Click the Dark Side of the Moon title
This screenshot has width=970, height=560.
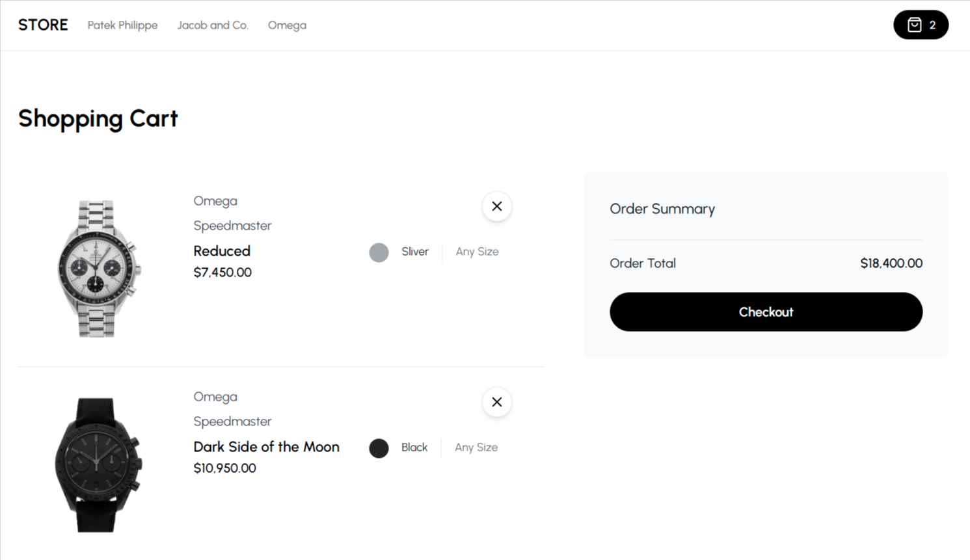click(x=266, y=447)
